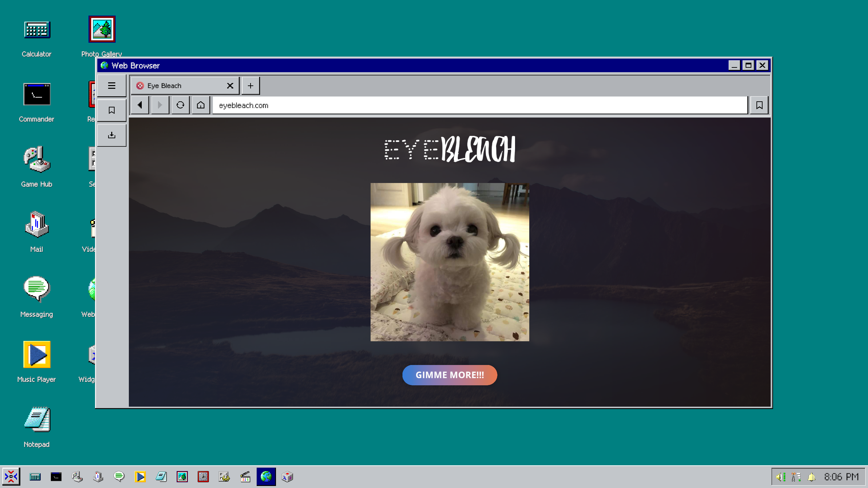Viewport: 868px width, 488px height.
Task: Open the sidebar bookmarks panel
Action: (112, 110)
